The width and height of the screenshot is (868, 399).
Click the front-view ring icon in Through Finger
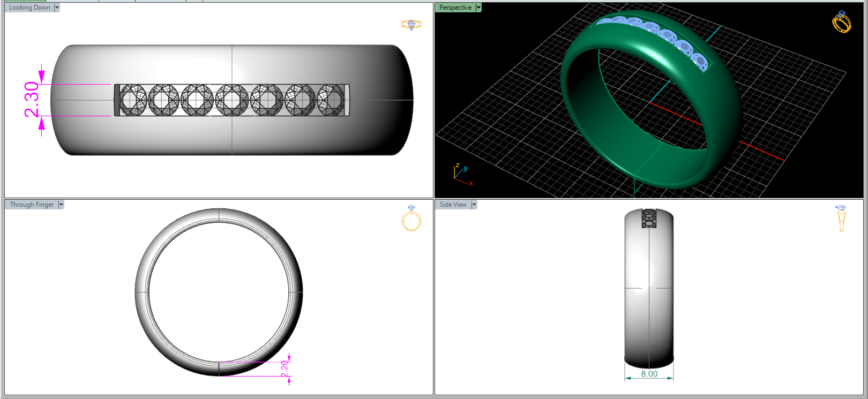click(411, 218)
